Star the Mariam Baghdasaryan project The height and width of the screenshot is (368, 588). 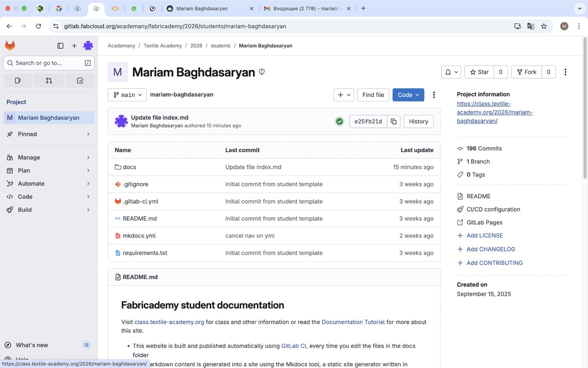[x=479, y=72]
